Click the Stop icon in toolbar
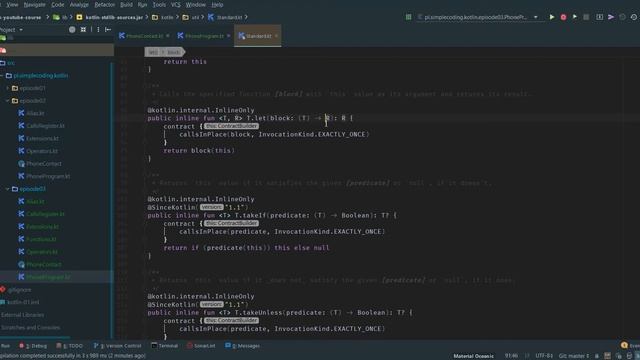 tap(586, 17)
